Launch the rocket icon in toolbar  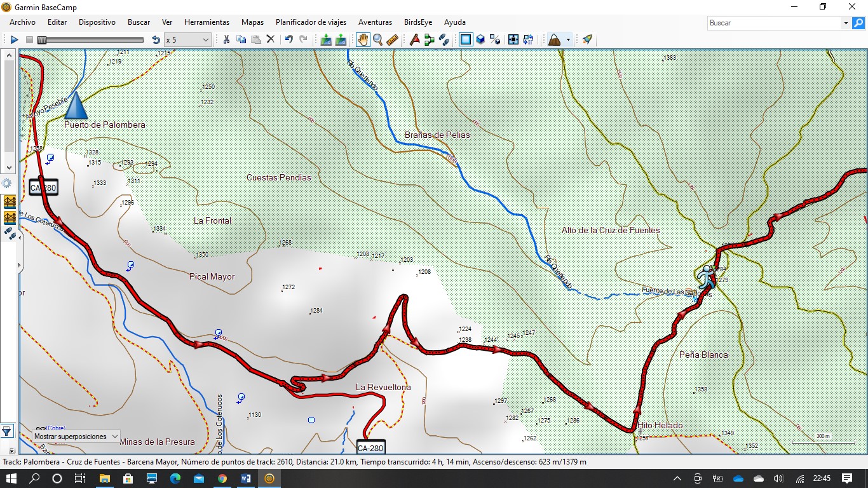click(x=587, y=39)
